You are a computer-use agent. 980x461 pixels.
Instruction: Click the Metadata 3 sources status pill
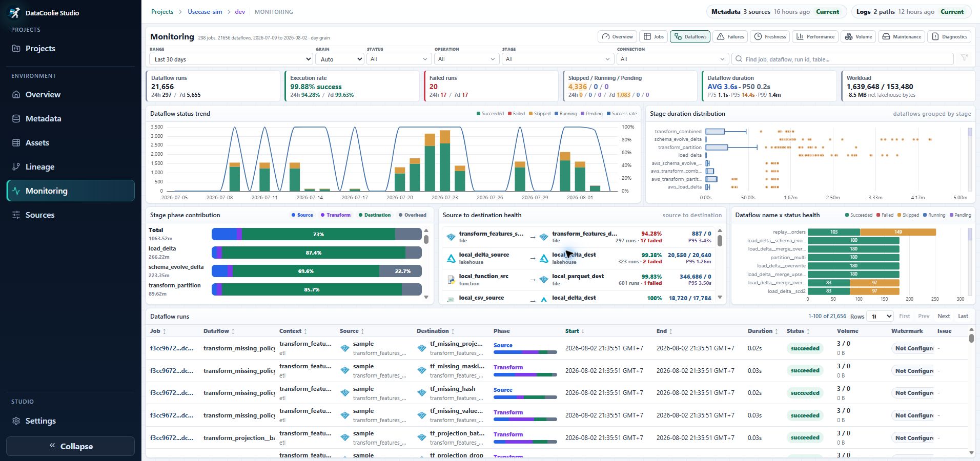775,12
